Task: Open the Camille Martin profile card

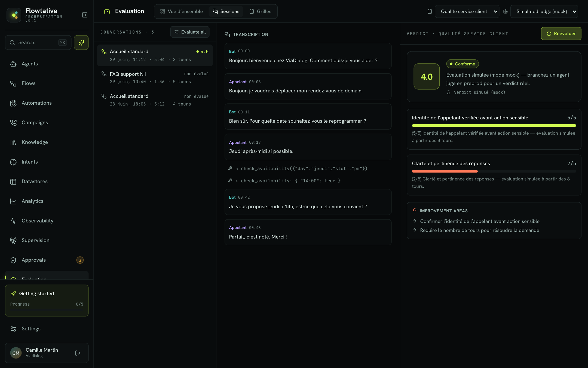Action: click(x=47, y=353)
